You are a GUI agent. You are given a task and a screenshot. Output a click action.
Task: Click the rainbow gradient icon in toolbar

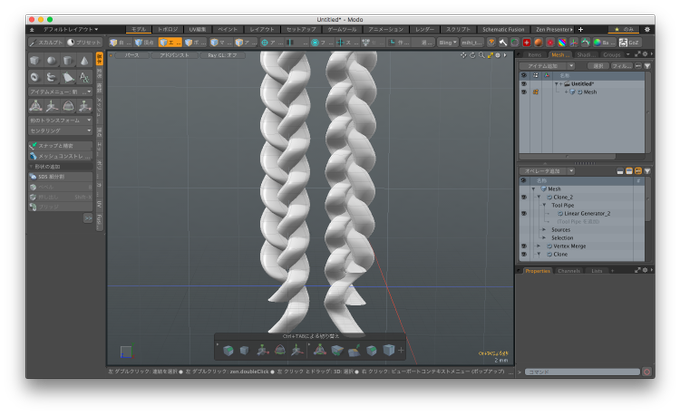562,42
